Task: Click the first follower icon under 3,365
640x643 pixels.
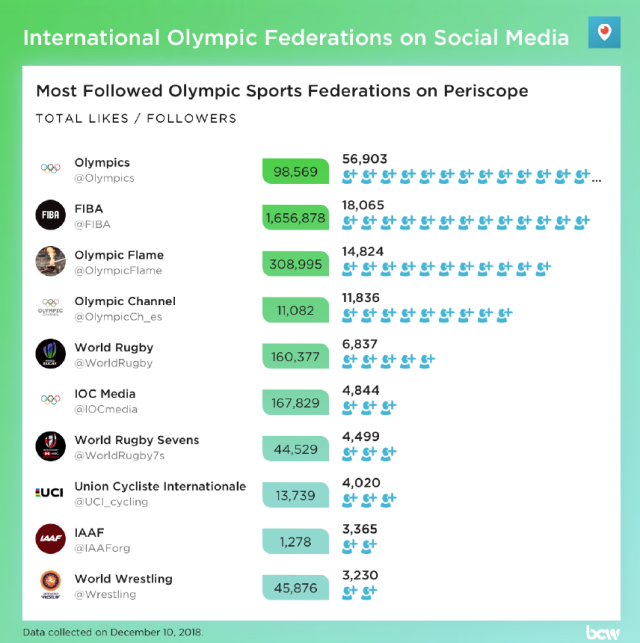Action: [350, 545]
